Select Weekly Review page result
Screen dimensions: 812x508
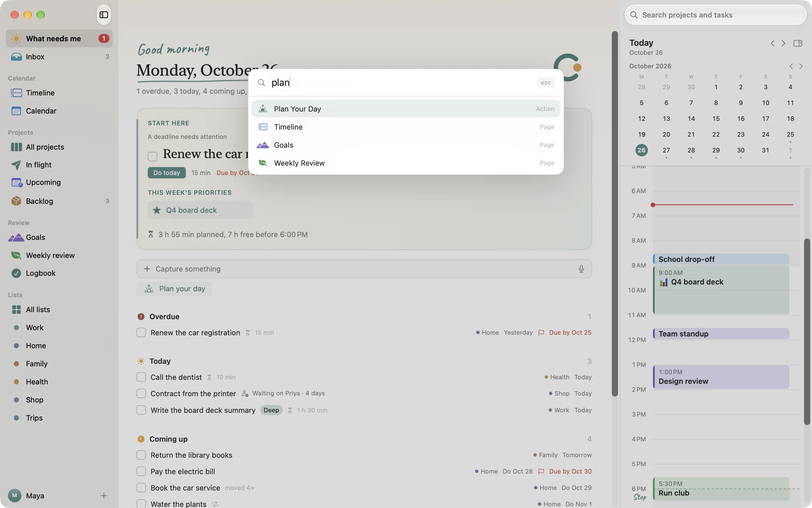pos(406,163)
